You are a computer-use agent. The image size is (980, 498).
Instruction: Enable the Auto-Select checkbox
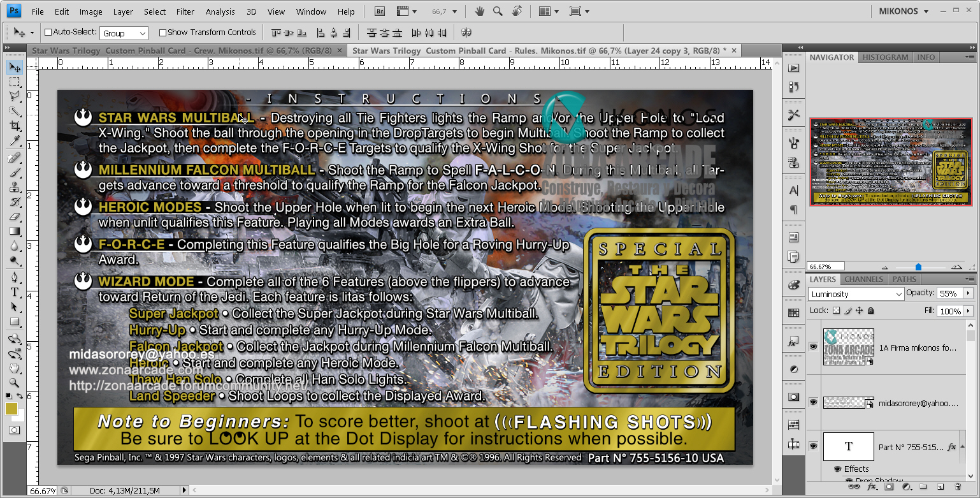48,32
